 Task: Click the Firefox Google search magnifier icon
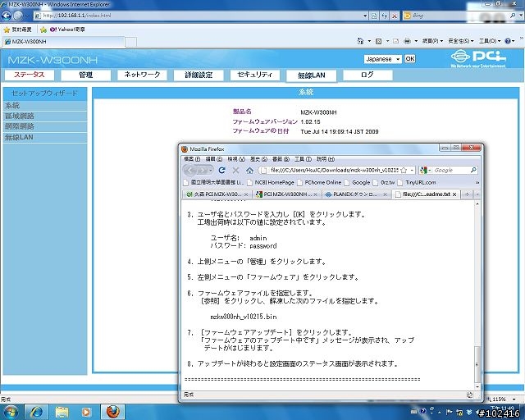473,170
